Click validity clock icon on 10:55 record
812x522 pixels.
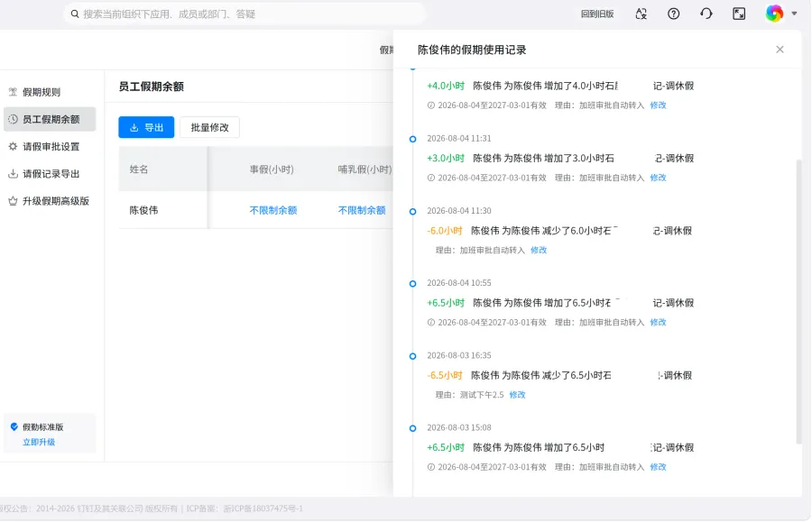point(431,322)
